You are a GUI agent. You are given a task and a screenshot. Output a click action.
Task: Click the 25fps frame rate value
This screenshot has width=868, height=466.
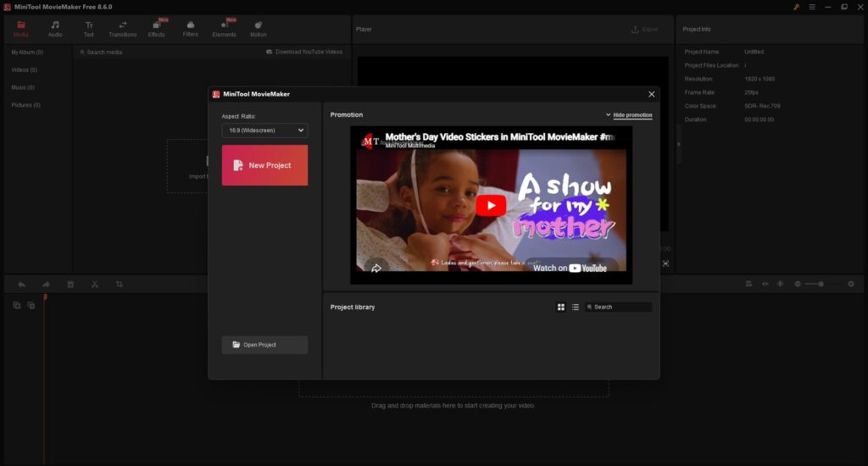pos(751,92)
